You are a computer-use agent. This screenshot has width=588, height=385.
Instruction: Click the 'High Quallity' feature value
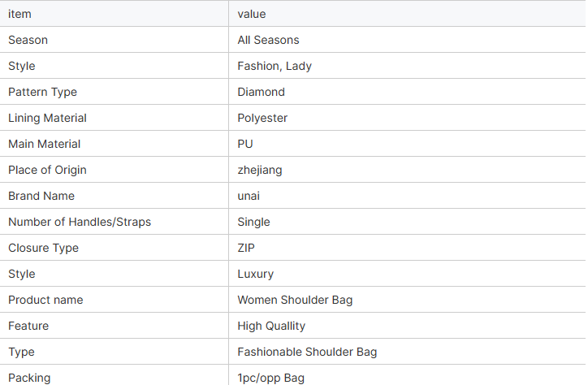tap(271, 326)
